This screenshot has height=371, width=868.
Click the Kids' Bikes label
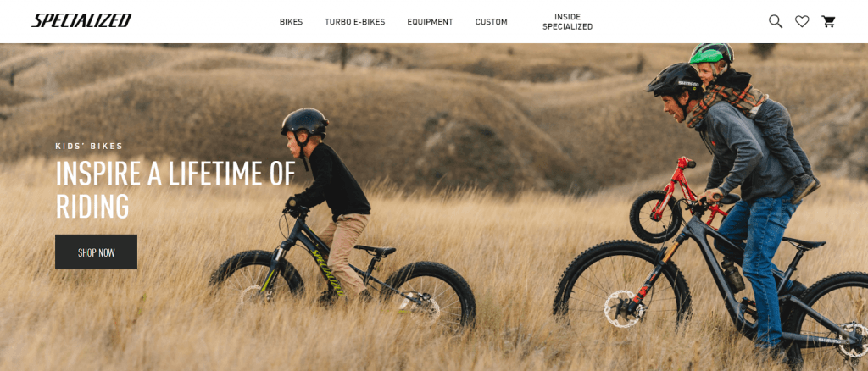pos(89,146)
